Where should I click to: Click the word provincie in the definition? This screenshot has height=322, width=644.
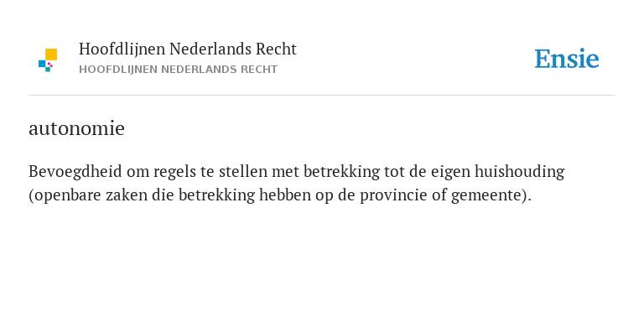[x=393, y=195]
